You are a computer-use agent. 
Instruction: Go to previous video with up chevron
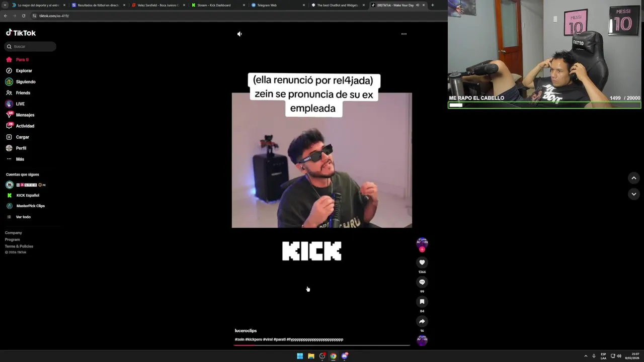pos(634,178)
